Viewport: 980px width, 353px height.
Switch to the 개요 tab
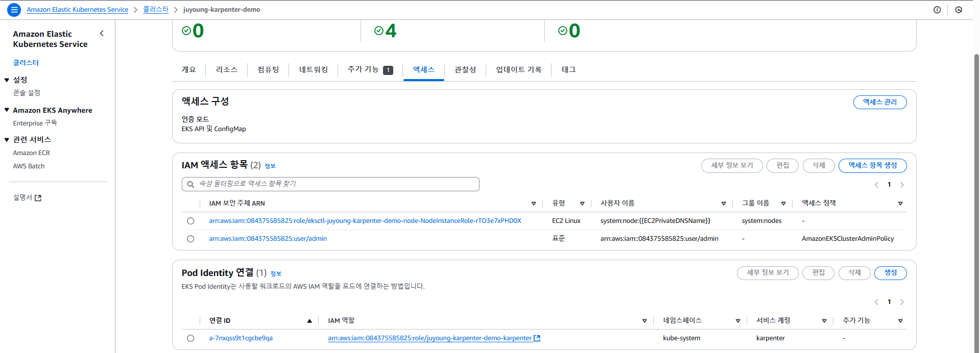click(188, 70)
